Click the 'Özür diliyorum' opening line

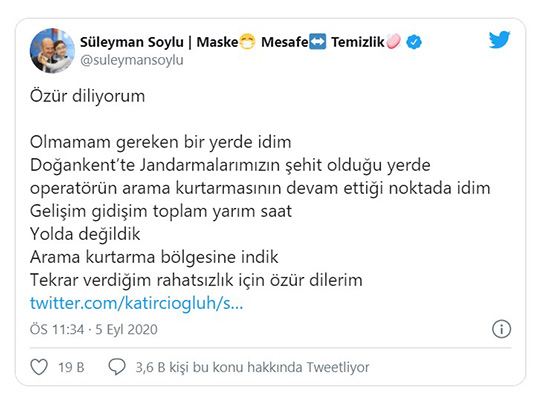(87, 96)
